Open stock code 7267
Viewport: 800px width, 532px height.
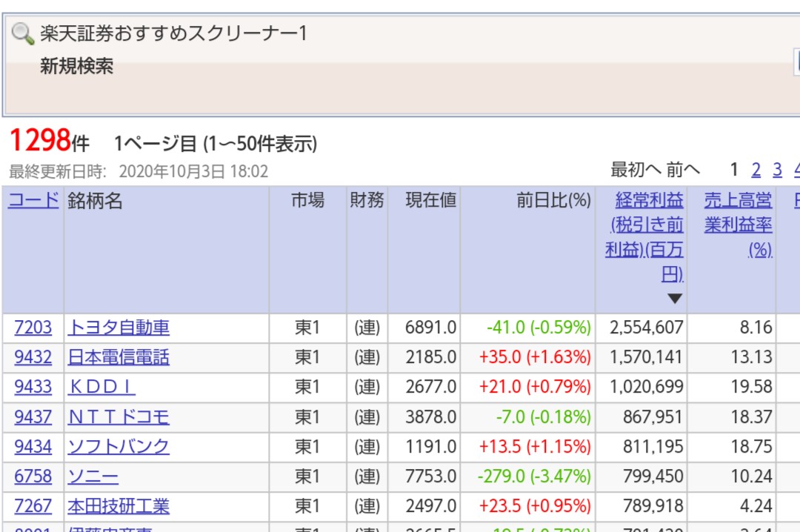click(x=33, y=505)
